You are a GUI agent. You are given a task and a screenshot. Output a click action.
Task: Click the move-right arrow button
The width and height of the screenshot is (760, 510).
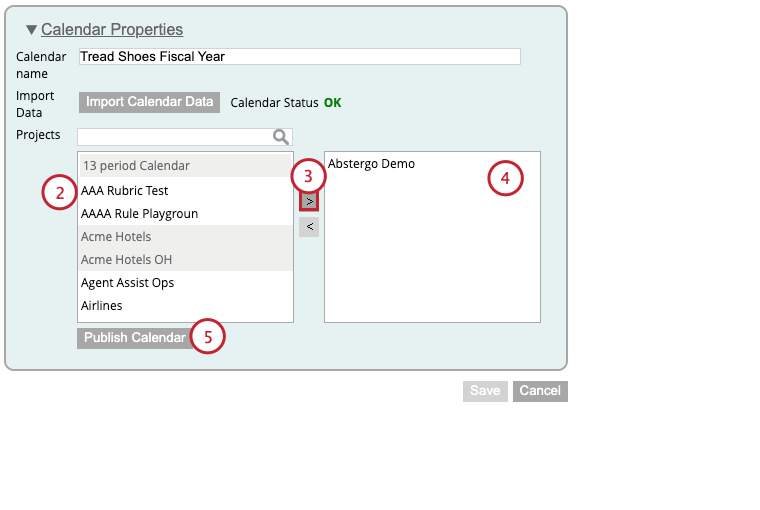[309, 200]
